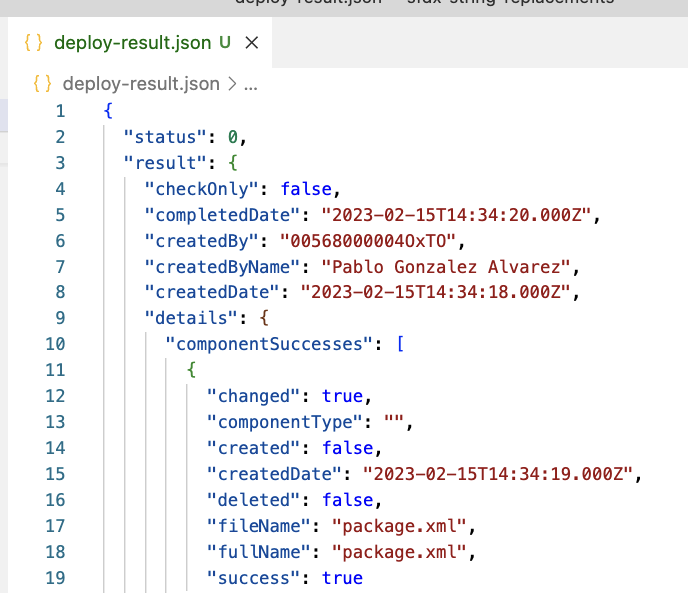Click the createdDate value 14:34:19

(x=498, y=474)
